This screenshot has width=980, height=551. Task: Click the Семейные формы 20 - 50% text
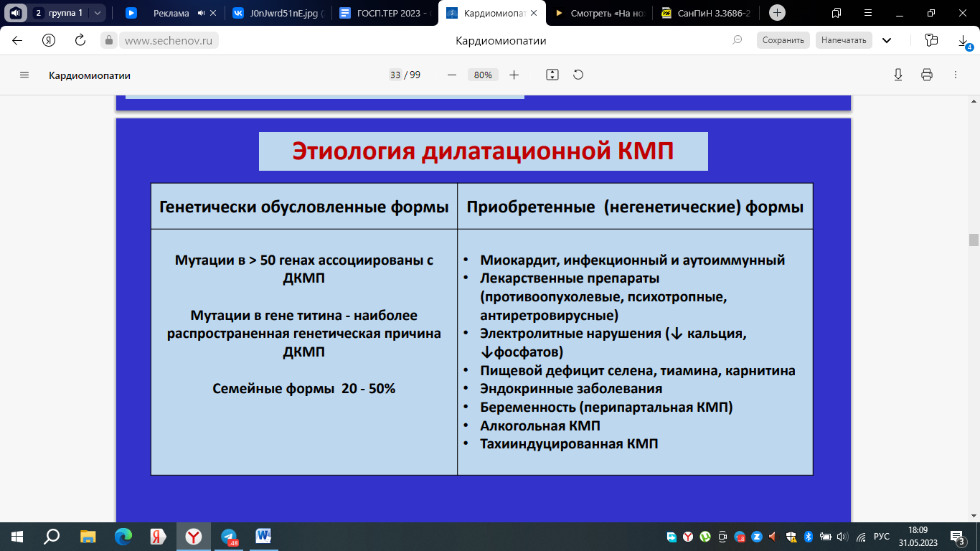click(x=304, y=389)
